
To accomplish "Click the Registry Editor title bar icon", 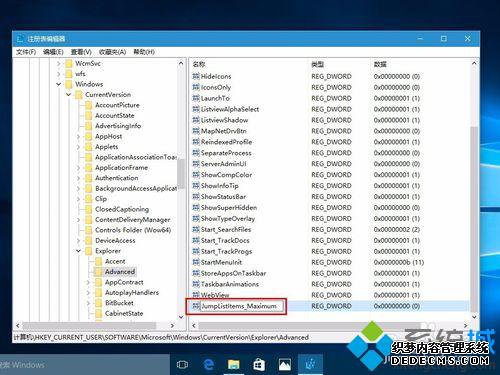I will tap(20, 39).
